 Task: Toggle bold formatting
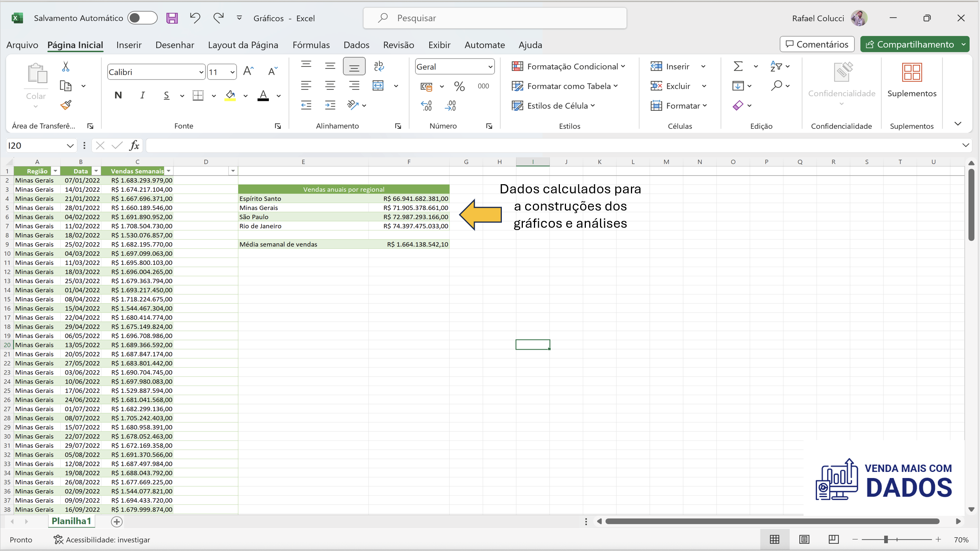click(x=118, y=95)
